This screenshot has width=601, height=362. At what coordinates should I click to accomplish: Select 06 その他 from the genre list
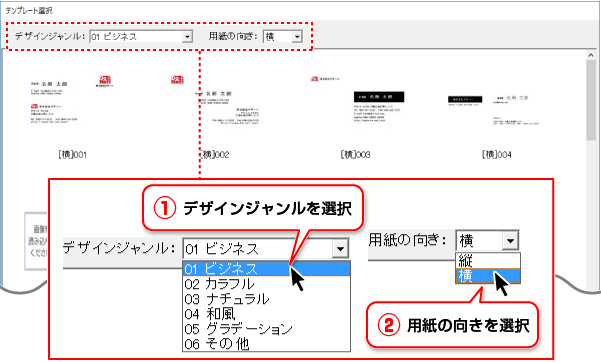pos(266,344)
